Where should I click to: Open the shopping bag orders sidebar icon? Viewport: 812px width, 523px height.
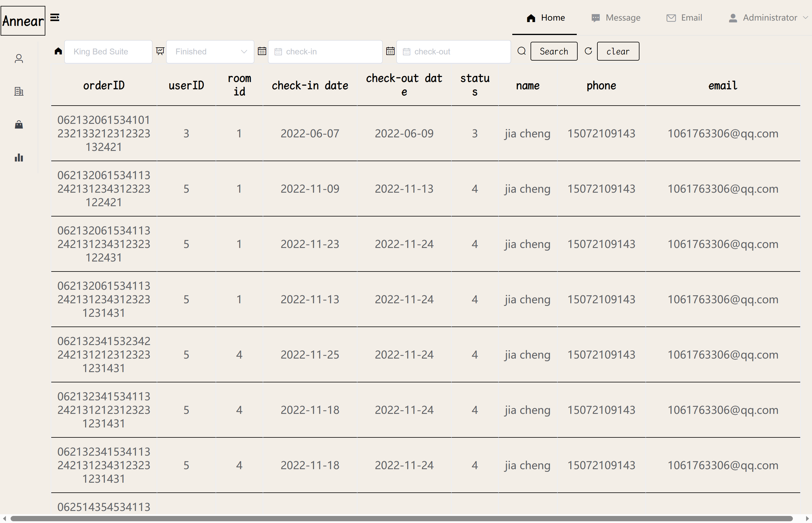[19, 125]
